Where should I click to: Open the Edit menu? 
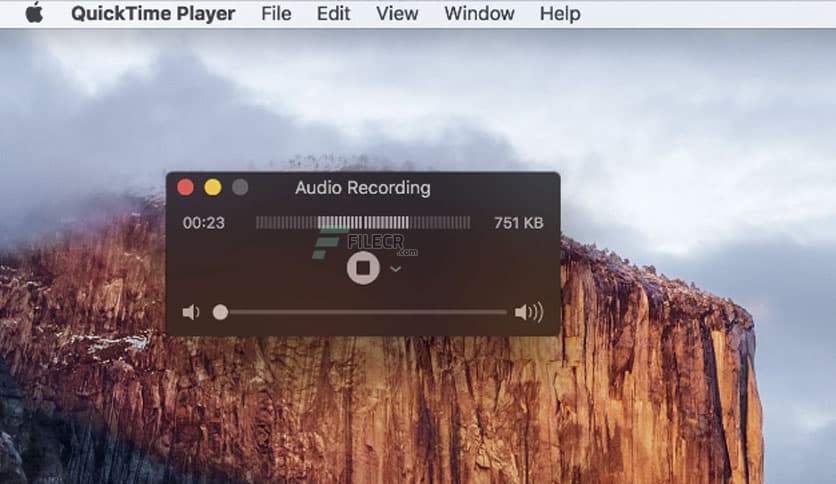[333, 13]
